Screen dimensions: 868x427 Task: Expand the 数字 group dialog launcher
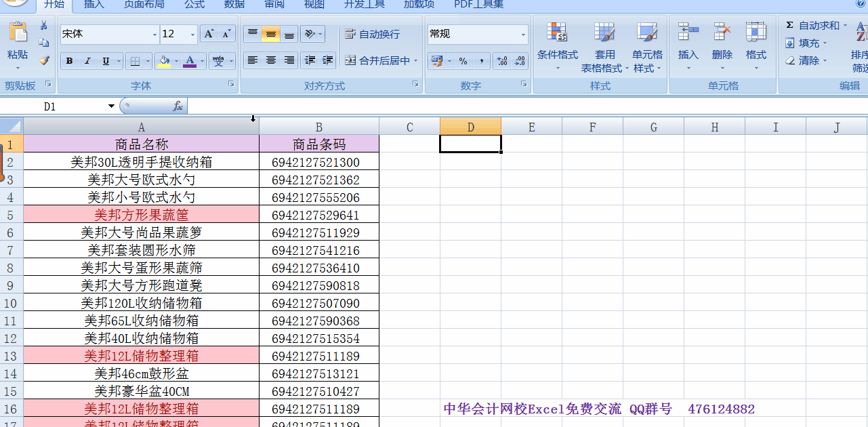tap(524, 84)
